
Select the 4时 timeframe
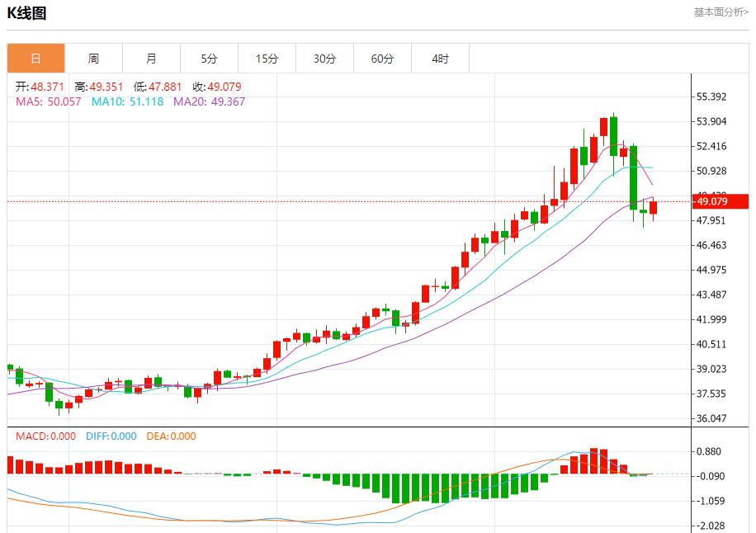pos(440,58)
